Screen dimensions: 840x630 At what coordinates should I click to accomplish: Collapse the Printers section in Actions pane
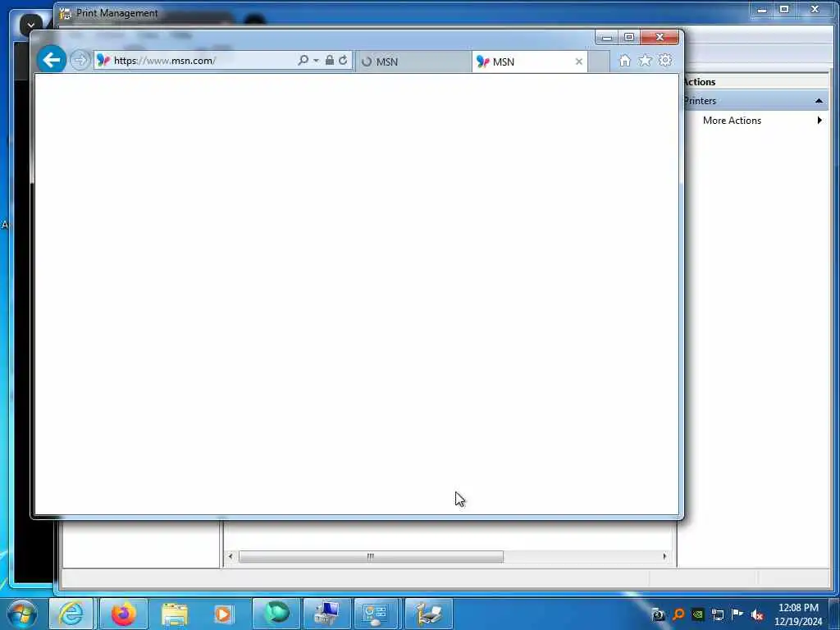coord(819,101)
